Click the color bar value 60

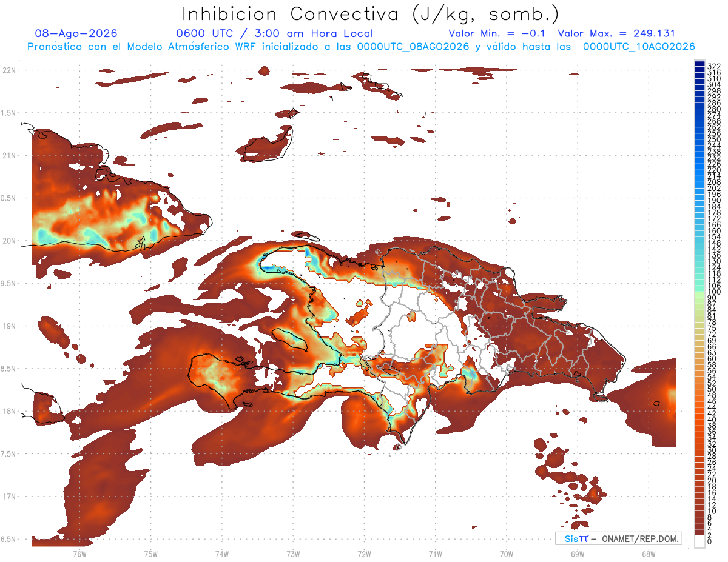point(712,358)
